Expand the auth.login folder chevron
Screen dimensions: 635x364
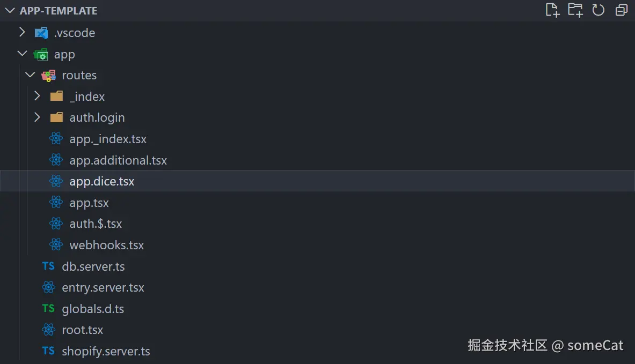37,117
